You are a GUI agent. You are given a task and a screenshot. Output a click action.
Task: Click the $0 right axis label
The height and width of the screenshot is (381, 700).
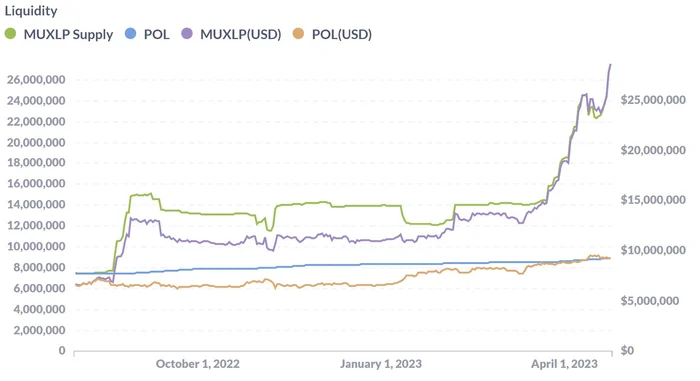pos(627,351)
